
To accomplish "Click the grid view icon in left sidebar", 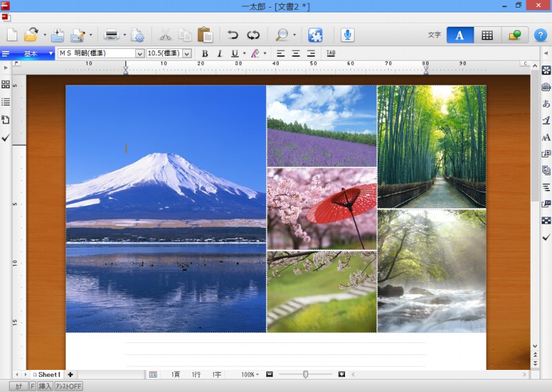I will coord(6,84).
